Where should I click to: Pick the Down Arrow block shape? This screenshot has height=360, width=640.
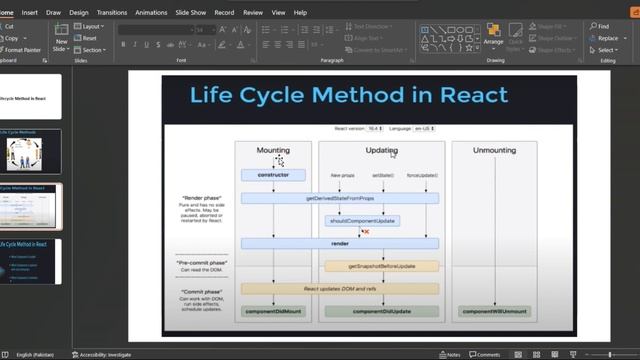460,39
